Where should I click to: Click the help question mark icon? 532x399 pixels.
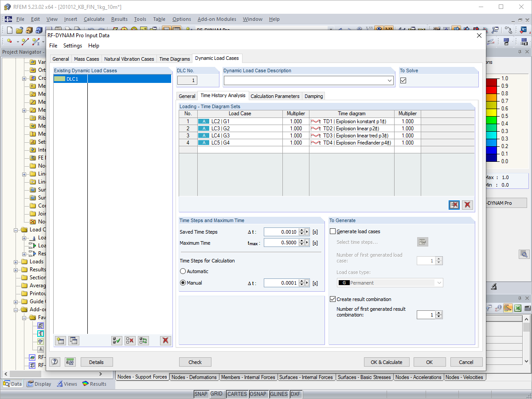(x=54, y=362)
